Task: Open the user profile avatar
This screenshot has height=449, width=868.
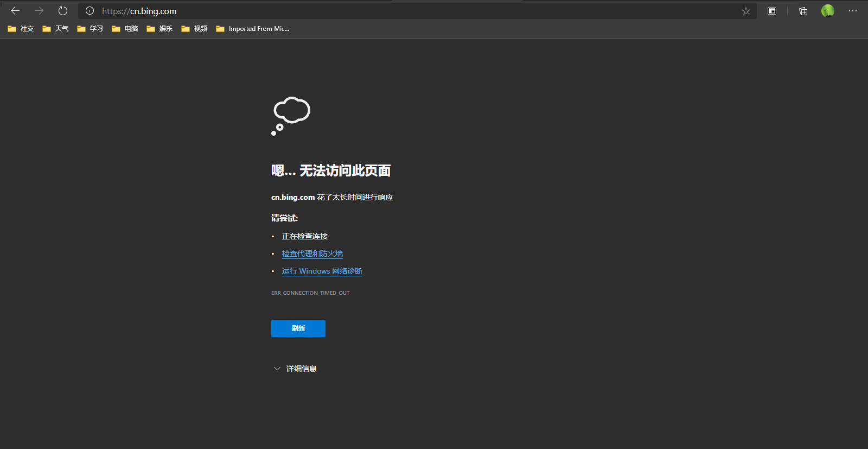Action: (828, 11)
